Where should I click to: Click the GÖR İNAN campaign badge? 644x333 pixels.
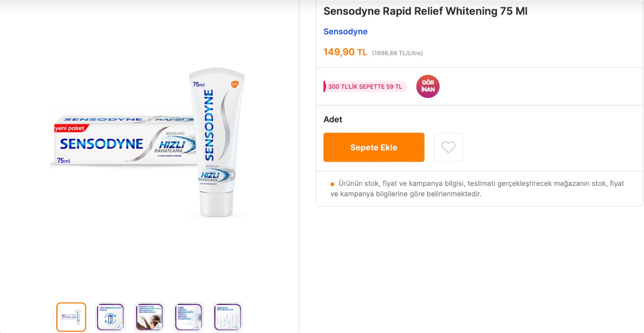(x=428, y=86)
